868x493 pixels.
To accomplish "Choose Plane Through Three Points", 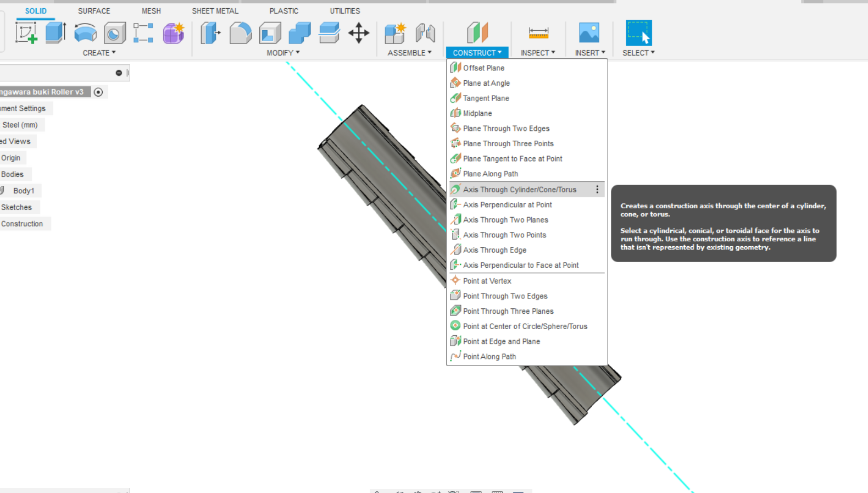I will tap(527, 143).
